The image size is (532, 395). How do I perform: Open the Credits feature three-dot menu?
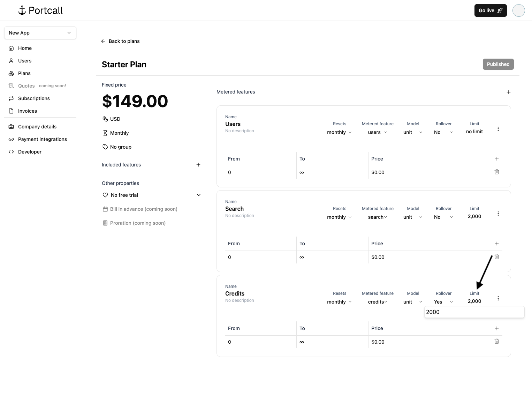[x=498, y=298]
